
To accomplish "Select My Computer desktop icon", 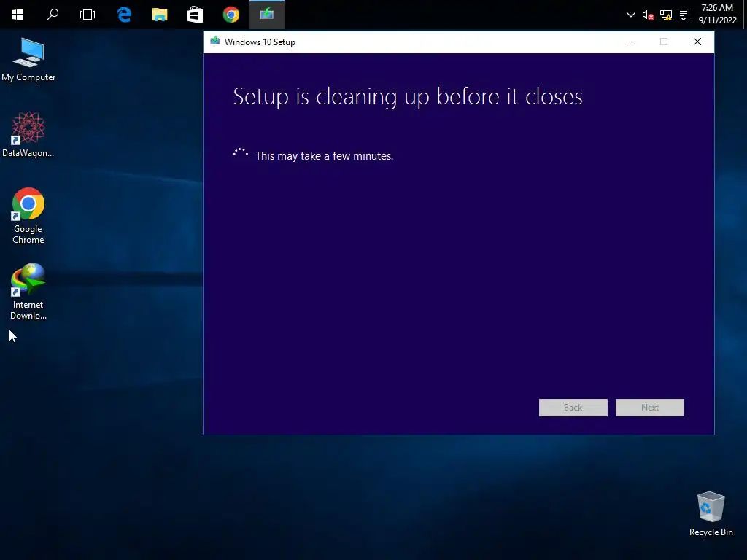I will point(28,60).
